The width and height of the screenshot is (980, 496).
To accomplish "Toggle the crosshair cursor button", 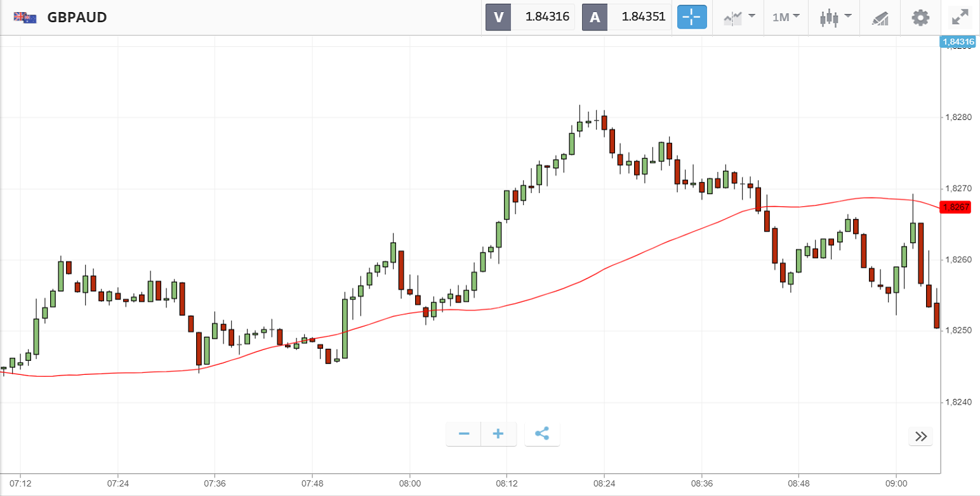I will coord(692,17).
